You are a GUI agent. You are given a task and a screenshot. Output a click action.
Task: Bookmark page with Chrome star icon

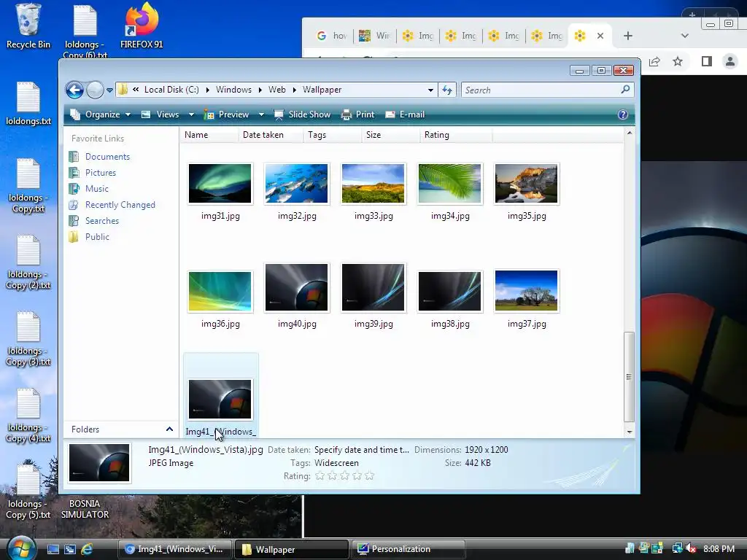tap(678, 61)
